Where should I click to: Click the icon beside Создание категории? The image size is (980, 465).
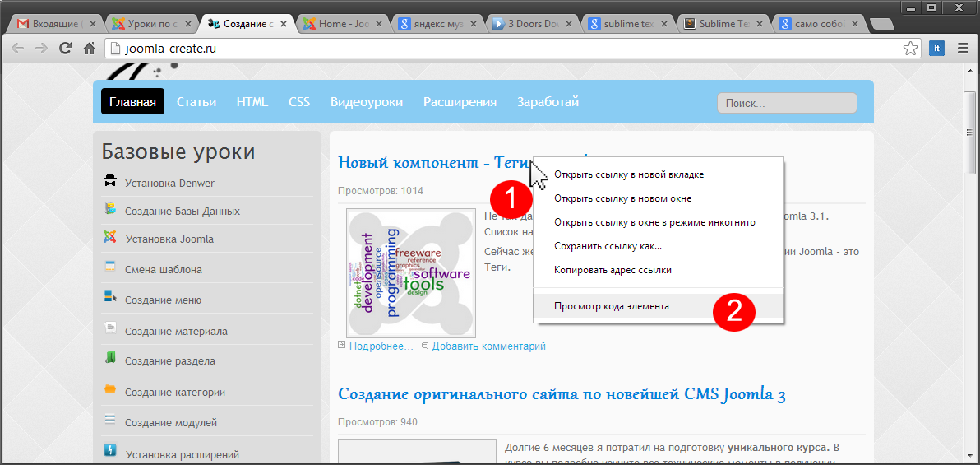click(x=110, y=390)
